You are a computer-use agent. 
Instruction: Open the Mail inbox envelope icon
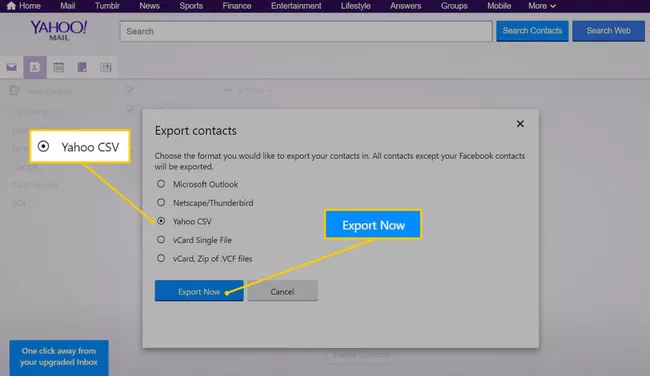[12, 67]
